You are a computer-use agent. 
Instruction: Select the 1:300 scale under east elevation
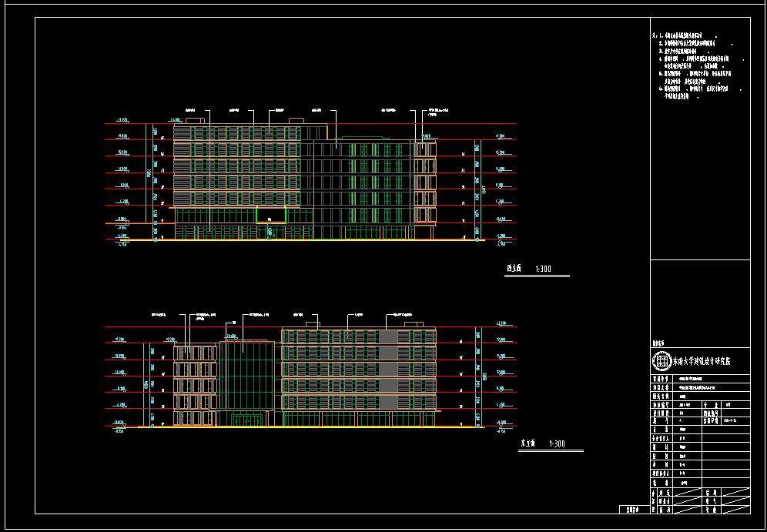point(557,443)
